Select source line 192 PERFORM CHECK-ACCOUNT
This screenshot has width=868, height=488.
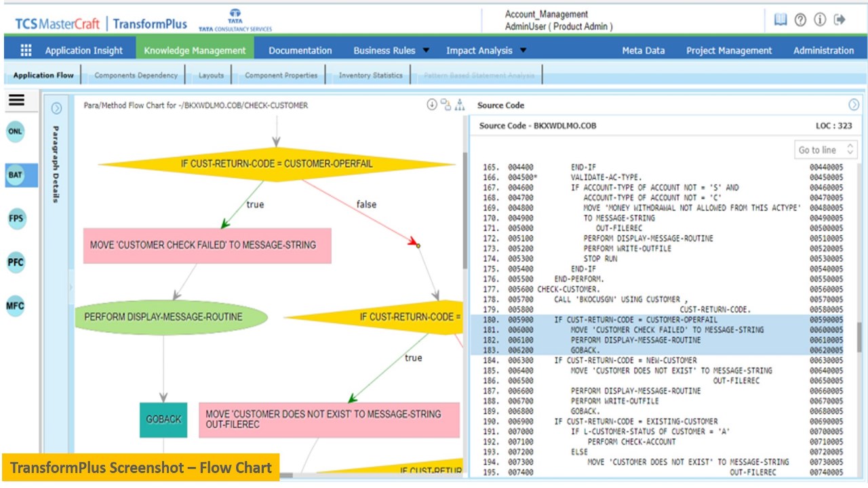pos(663,442)
